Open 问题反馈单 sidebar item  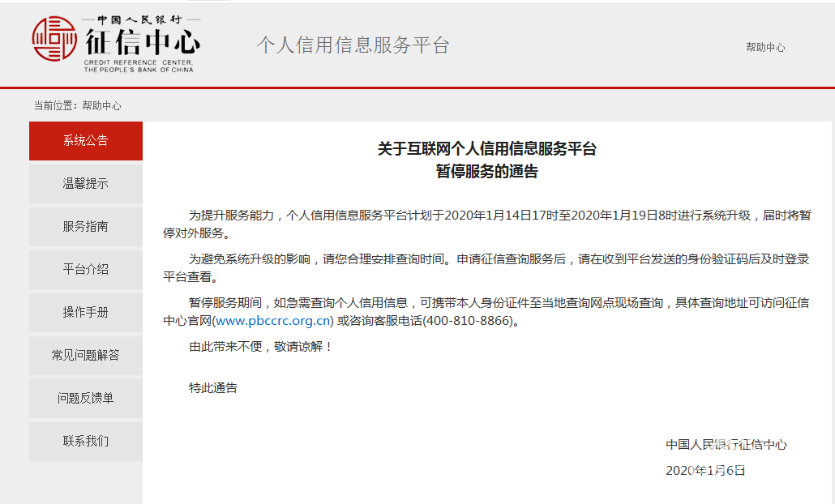[86, 398]
